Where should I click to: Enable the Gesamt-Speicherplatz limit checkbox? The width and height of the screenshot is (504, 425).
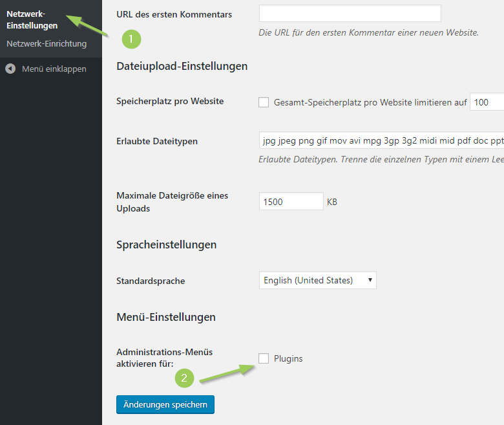pyautogui.click(x=264, y=102)
